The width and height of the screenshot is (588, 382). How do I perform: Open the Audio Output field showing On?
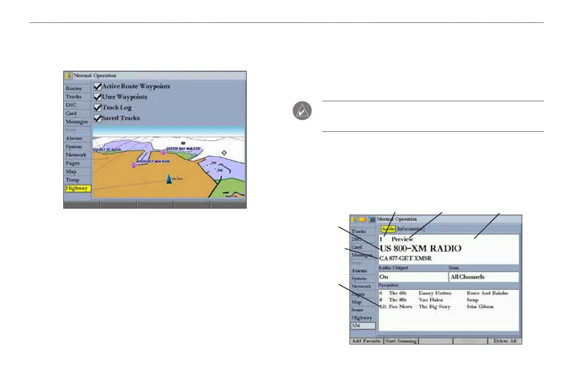click(413, 277)
